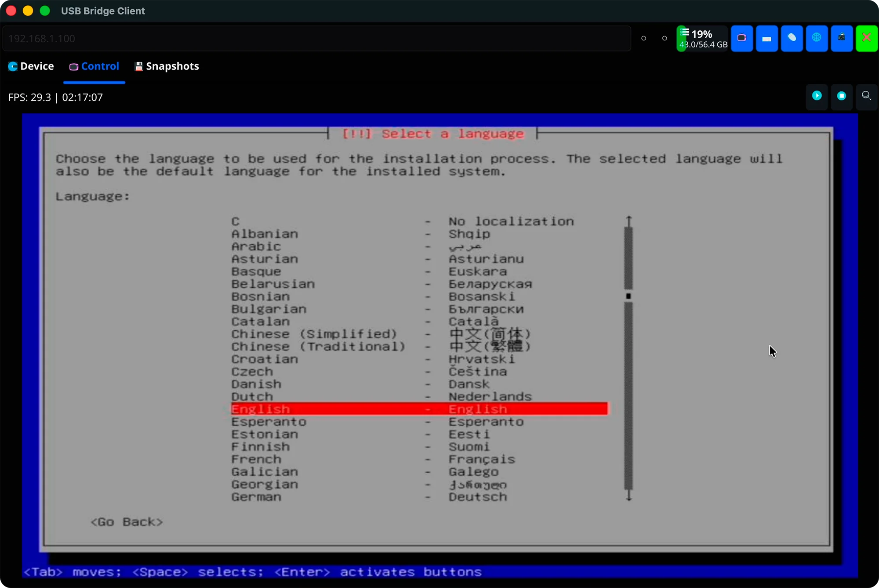Image resolution: width=879 pixels, height=588 pixels.
Task: Click the magnifier zoom icon
Action: click(x=866, y=96)
